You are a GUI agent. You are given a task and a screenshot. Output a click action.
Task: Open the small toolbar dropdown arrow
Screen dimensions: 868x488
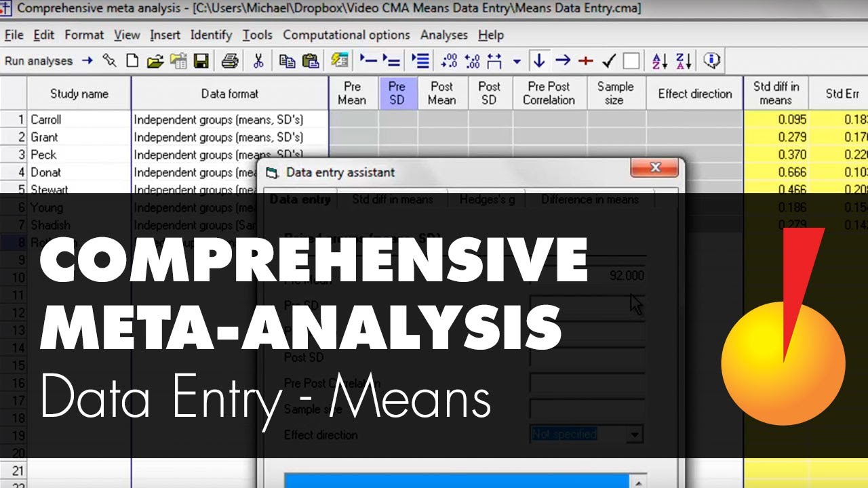pos(517,61)
